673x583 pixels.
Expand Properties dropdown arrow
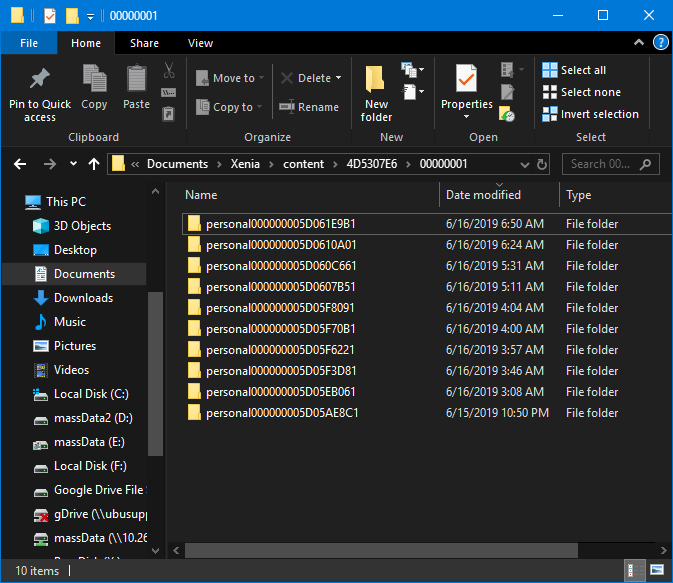(x=467, y=117)
